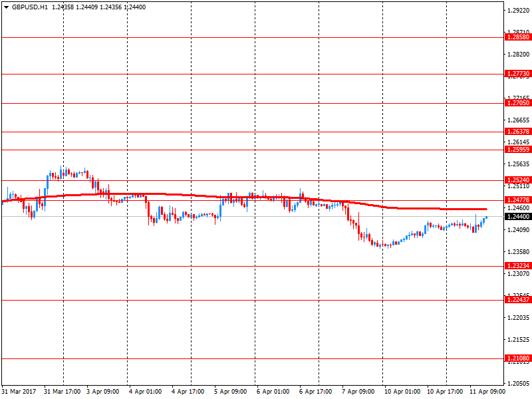
Task: Select the 1.25240 red price label
Action: pos(518,180)
